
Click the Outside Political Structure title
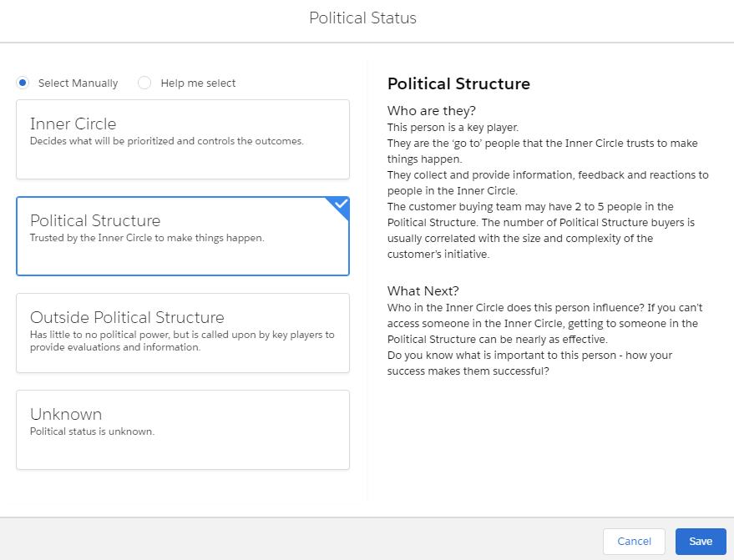(127, 317)
